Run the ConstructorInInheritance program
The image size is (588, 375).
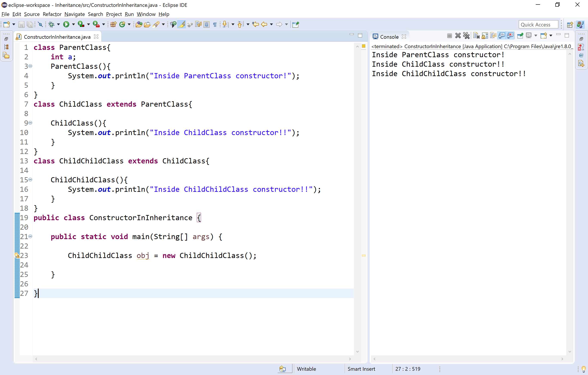point(66,24)
